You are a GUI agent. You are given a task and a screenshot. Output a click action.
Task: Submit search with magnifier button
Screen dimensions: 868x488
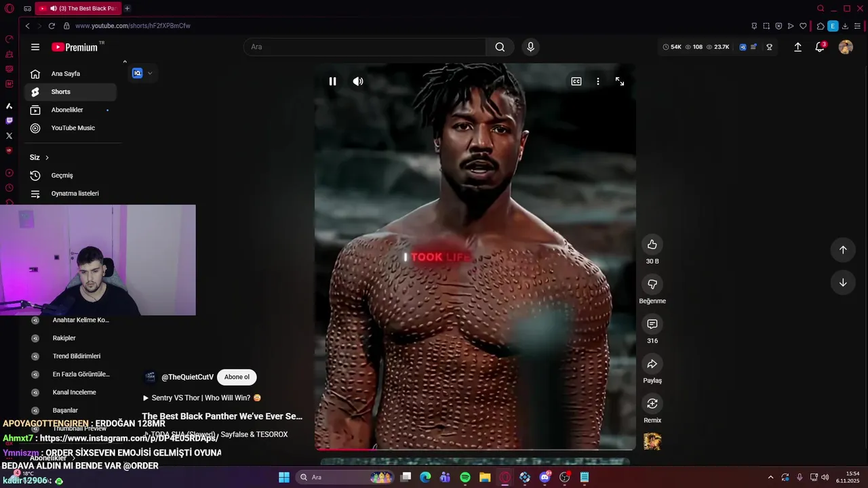tap(500, 47)
